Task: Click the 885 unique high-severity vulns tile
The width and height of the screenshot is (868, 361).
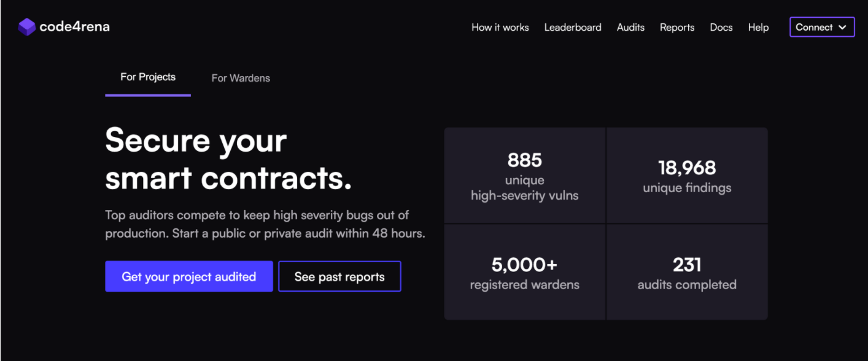Action: pyautogui.click(x=525, y=176)
